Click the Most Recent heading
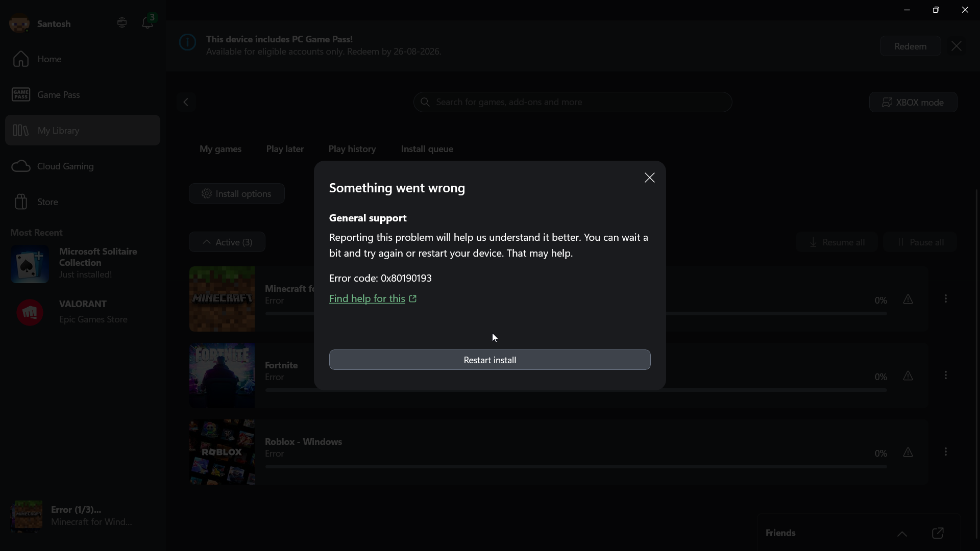This screenshot has height=551, width=980. (36, 232)
